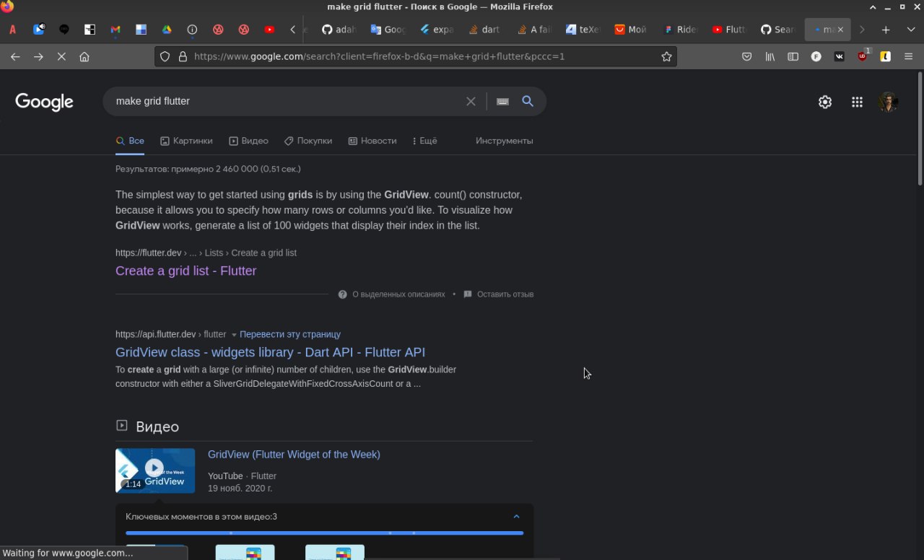The height and width of the screenshot is (560, 924).
Task: Open a new tab with plus
Action: tap(886, 30)
